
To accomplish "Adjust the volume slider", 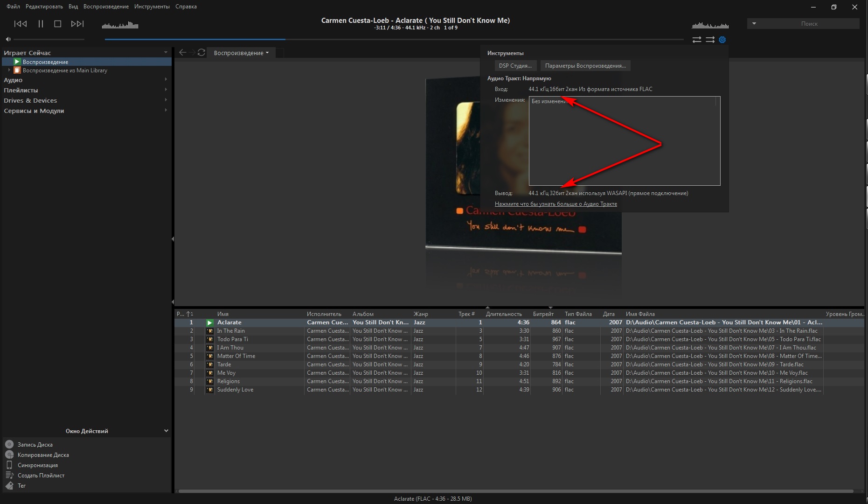I will (49, 39).
